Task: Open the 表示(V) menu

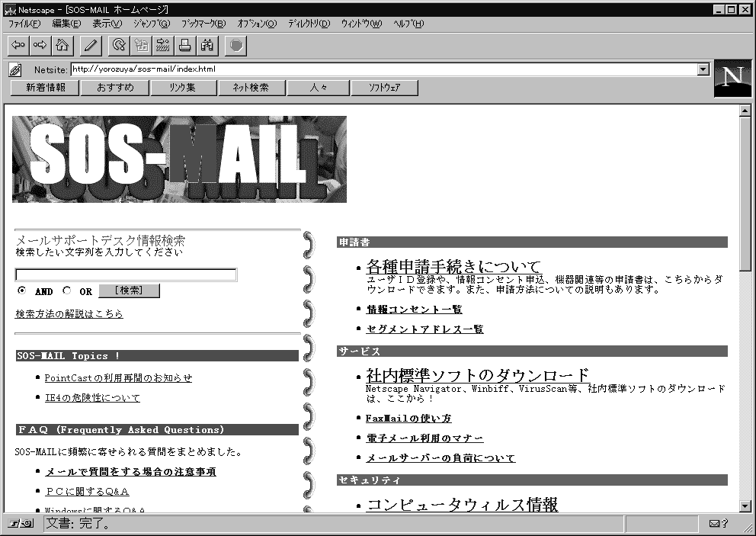Action: pos(107,24)
